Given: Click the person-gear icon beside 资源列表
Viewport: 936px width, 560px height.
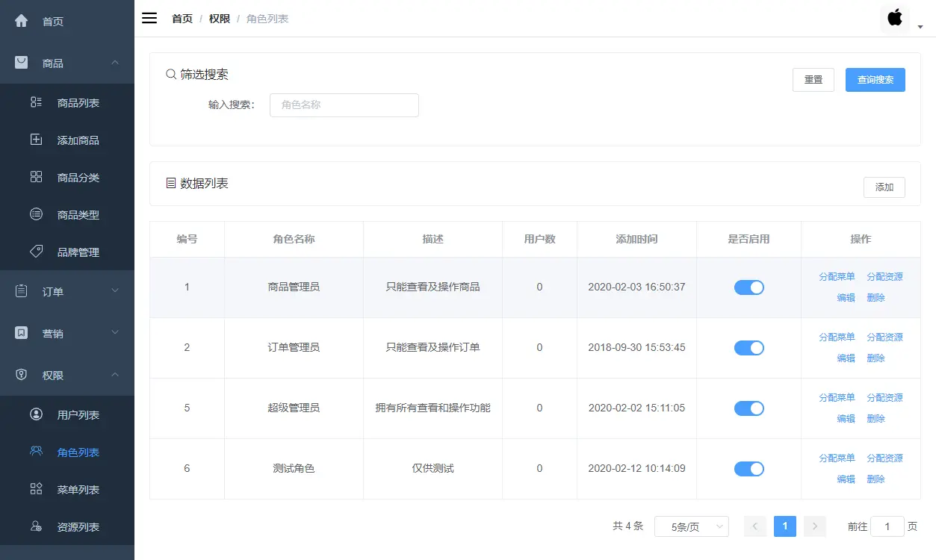Looking at the screenshot, I should (x=36, y=526).
